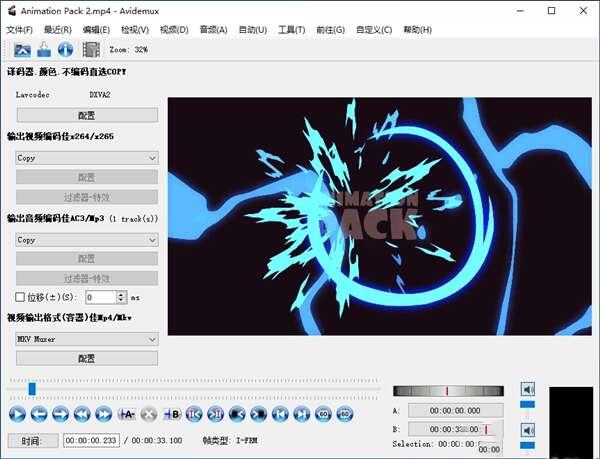Image resolution: width=600 pixels, height=459 pixels.
Task: Open the 视频(D) menu
Action: point(174,30)
